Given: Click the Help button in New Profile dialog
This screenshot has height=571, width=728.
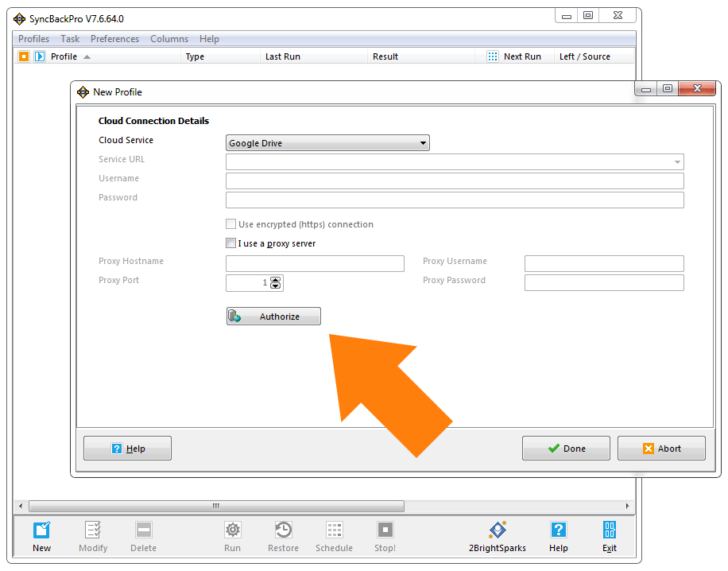Looking at the screenshot, I should pos(128,449).
